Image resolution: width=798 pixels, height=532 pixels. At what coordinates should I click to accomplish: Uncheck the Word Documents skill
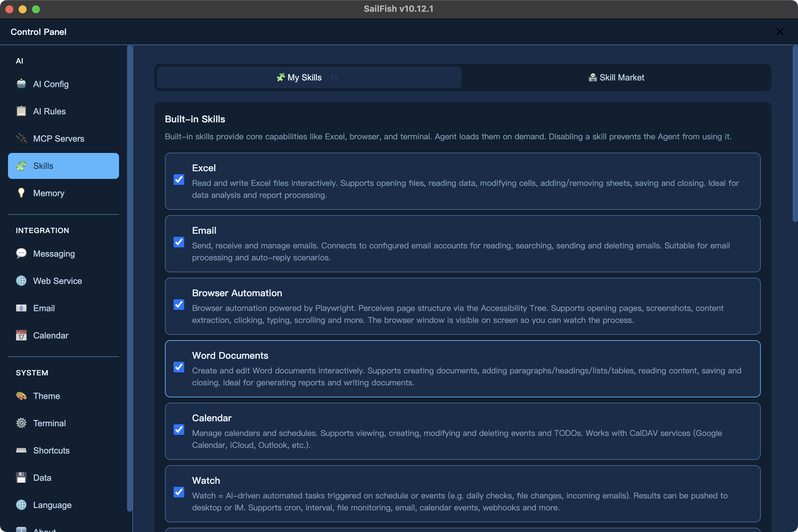(x=179, y=367)
